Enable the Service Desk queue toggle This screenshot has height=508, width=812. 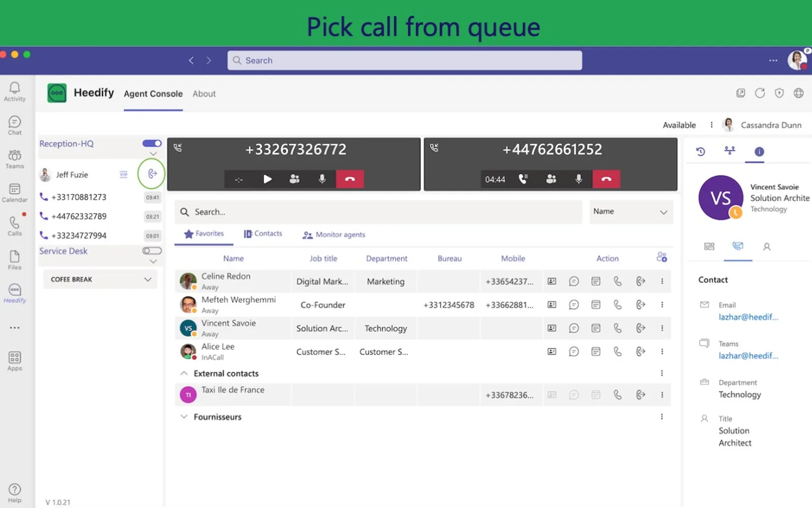tap(152, 251)
